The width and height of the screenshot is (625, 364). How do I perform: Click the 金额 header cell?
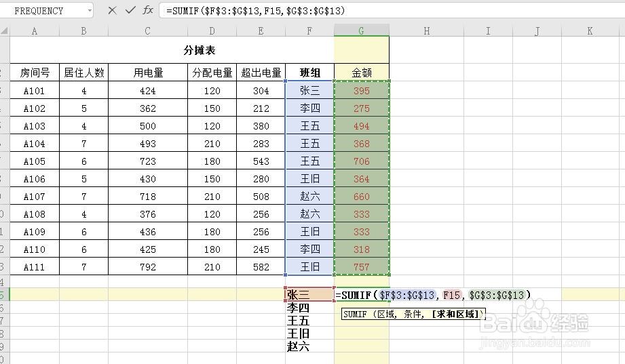coord(362,73)
